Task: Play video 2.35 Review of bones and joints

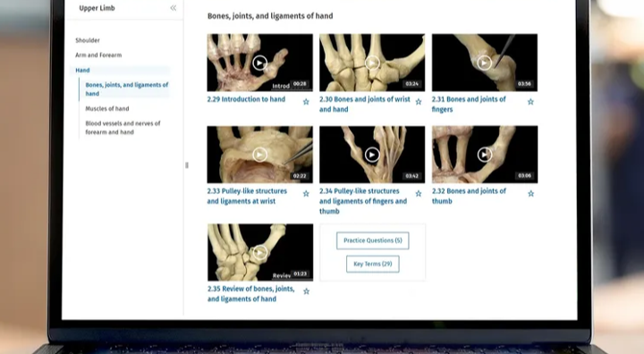Action: [x=260, y=252]
